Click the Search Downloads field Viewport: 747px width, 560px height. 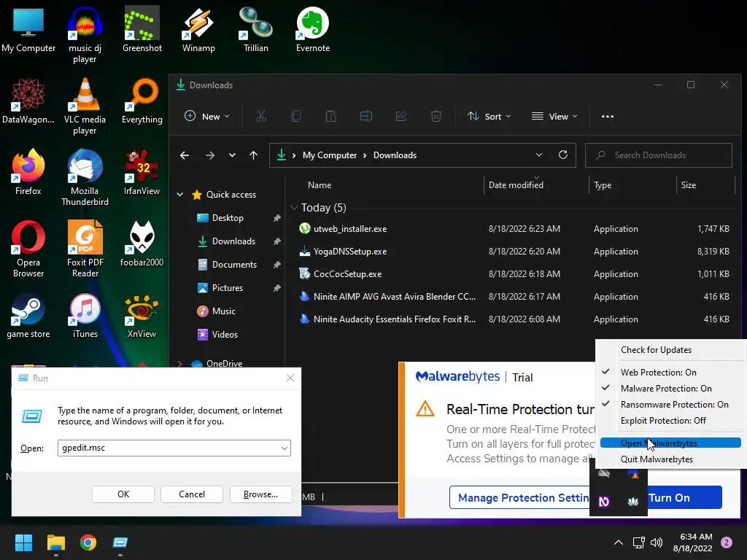pos(659,155)
